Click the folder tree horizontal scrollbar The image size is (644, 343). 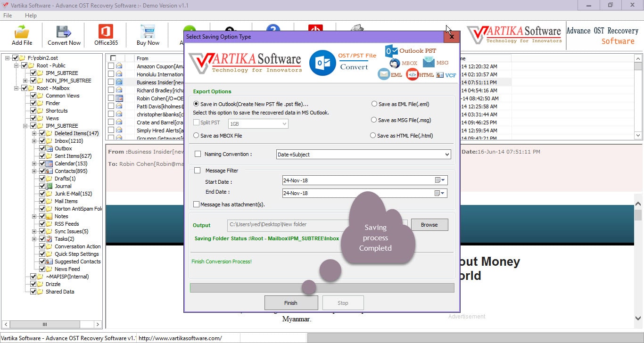pyautogui.click(x=51, y=324)
